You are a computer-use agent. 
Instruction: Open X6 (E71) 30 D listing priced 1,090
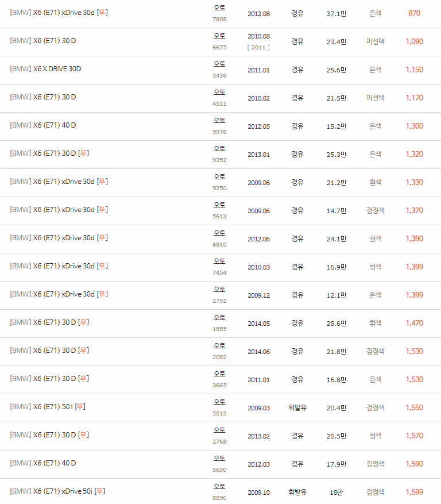tap(42, 41)
